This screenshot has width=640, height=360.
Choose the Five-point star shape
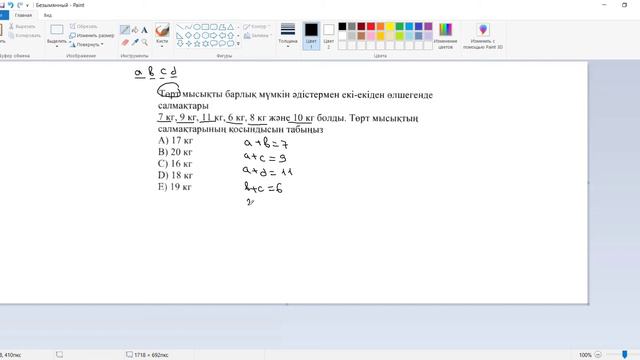click(x=197, y=44)
